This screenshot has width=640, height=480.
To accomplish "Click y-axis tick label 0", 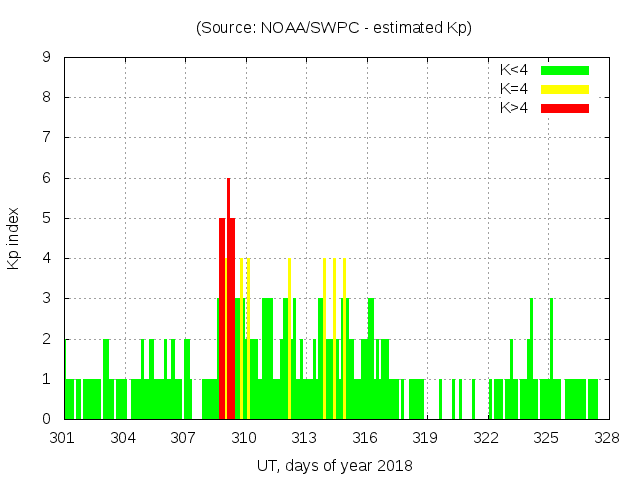I will click(47, 419).
